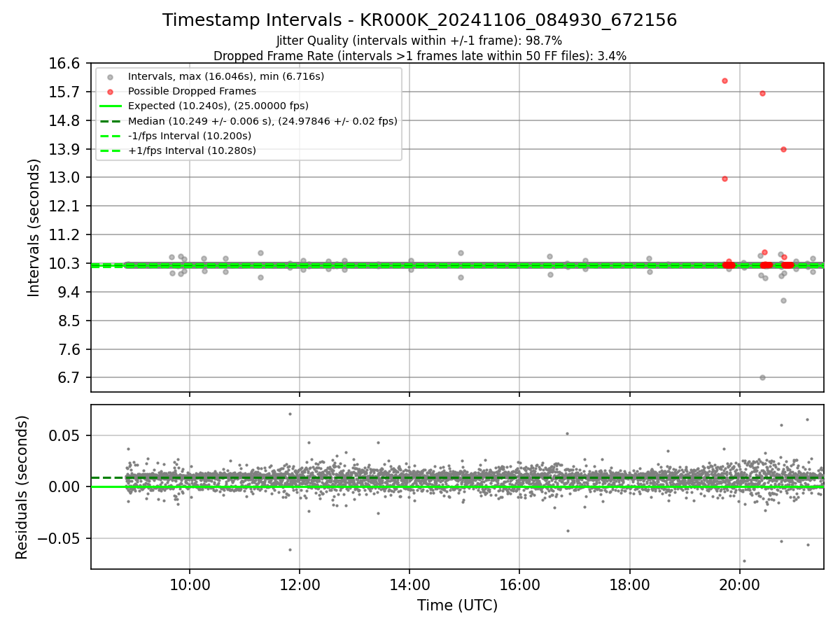
Task: Click the gray interval point near 9.1 seconds
Action: 783,300
